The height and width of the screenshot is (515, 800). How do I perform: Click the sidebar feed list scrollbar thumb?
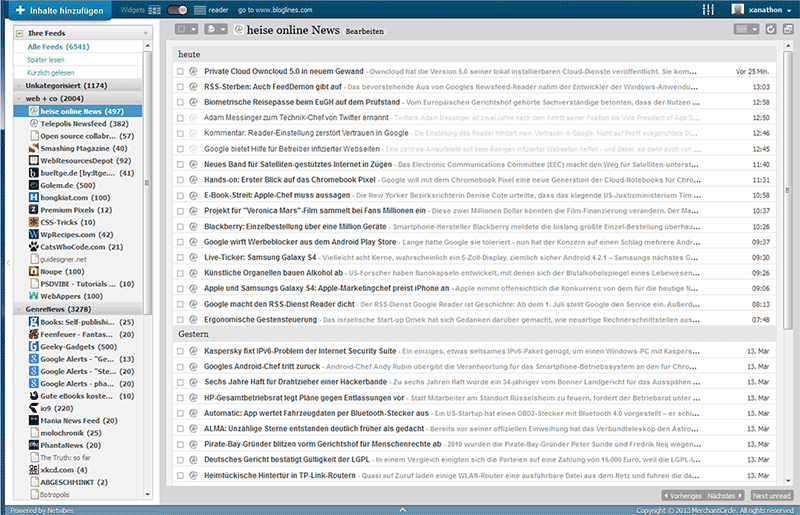[x=147, y=182]
